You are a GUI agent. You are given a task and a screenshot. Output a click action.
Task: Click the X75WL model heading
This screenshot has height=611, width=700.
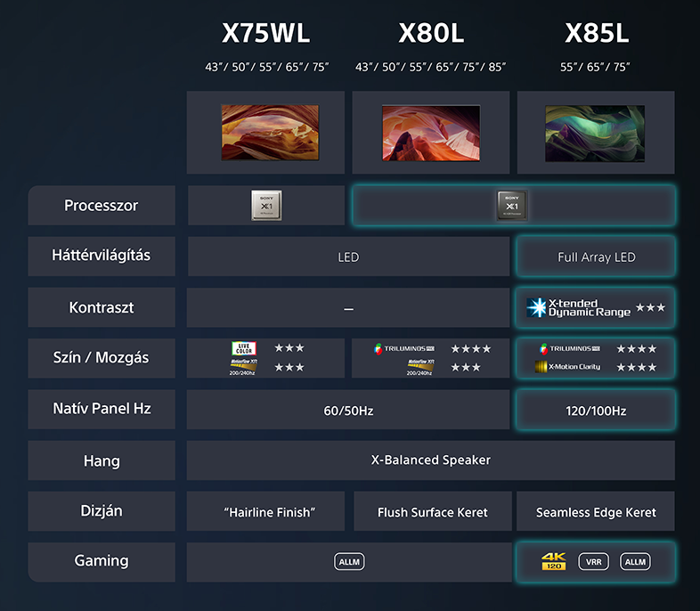265,33
